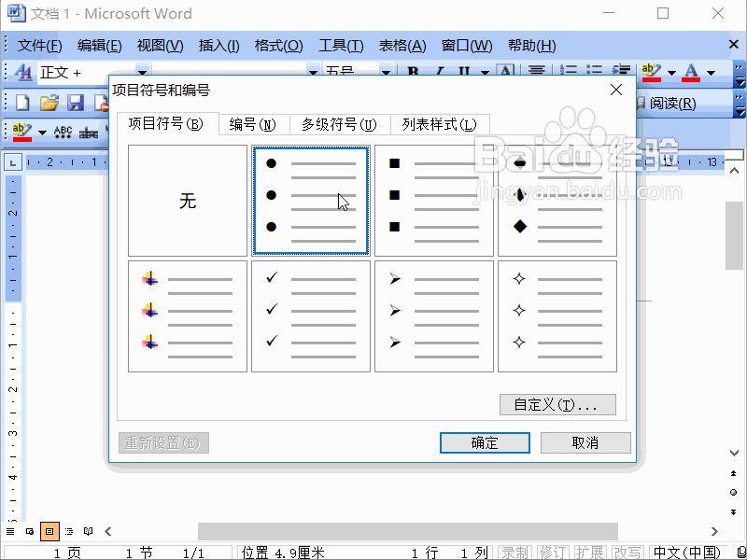Click the previous page double-arrow
The width and height of the screenshot is (747, 560).
(x=734, y=473)
